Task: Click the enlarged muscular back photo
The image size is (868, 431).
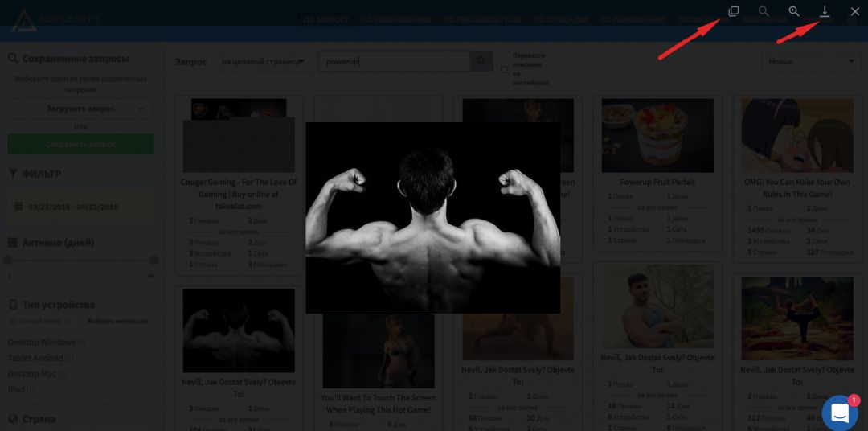Action: (433, 218)
